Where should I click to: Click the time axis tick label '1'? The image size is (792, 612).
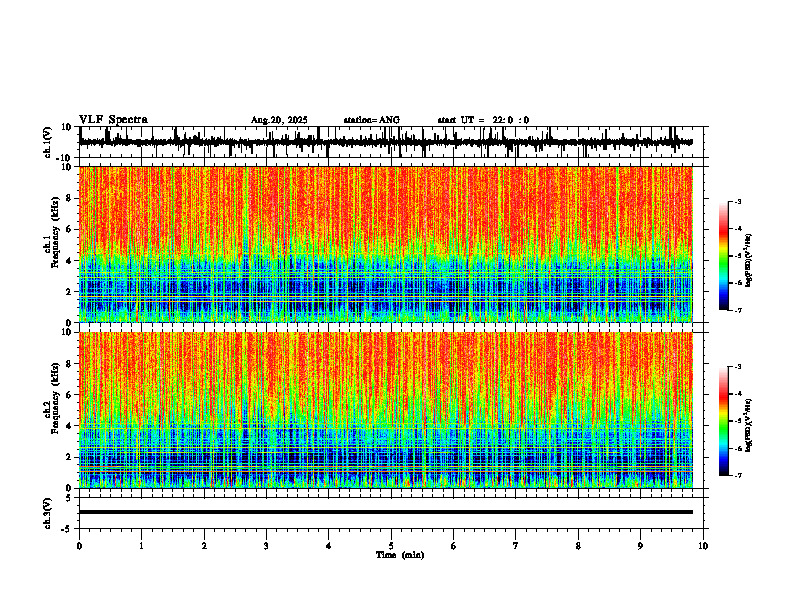click(x=141, y=546)
